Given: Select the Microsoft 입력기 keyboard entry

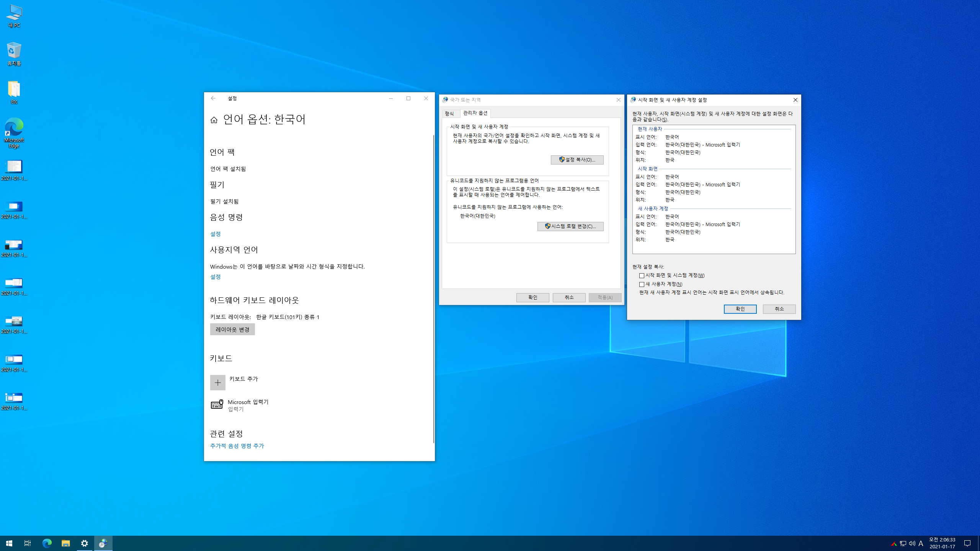Looking at the screenshot, I should [248, 405].
